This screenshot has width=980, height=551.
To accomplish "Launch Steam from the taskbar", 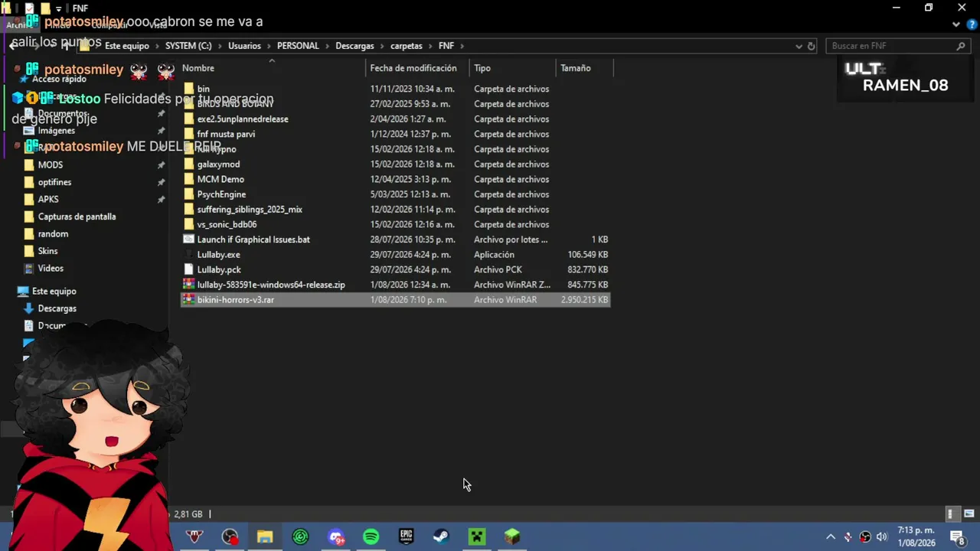I will pos(441,536).
